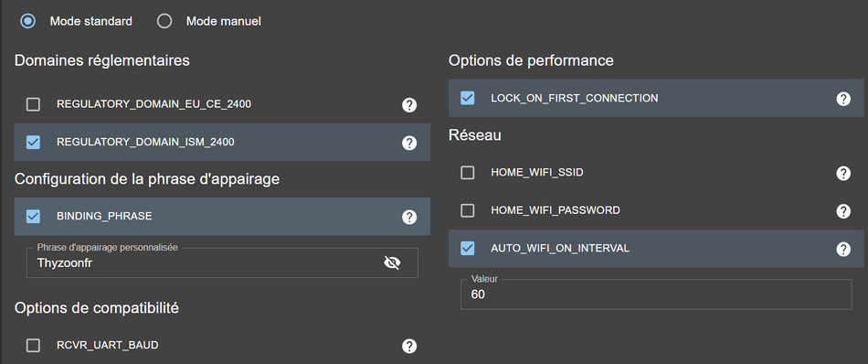Click the RCVR_UART_BAUD label text
This screenshot has height=364, width=868.
pyautogui.click(x=108, y=345)
